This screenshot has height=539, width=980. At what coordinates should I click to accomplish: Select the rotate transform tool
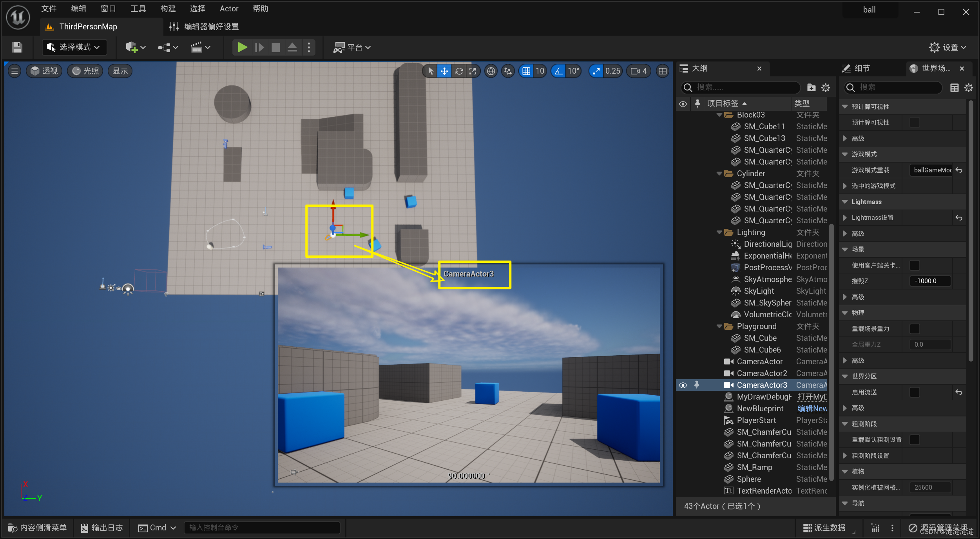[x=459, y=71]
